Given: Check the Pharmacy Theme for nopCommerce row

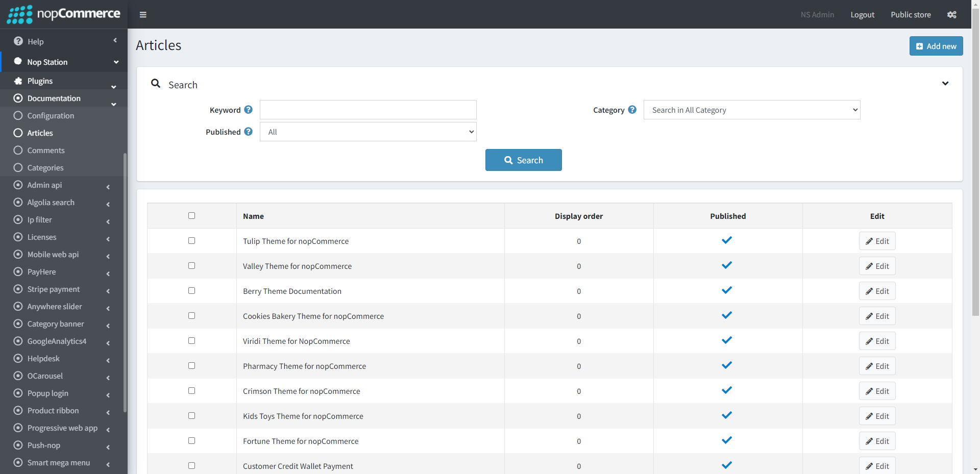Looking at the screenshot, I should (191, 366).
